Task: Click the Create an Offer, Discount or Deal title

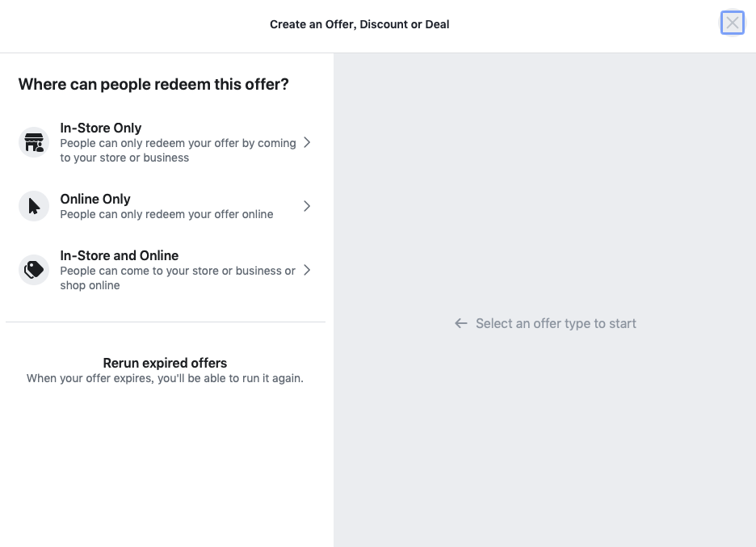Action: 359,24
